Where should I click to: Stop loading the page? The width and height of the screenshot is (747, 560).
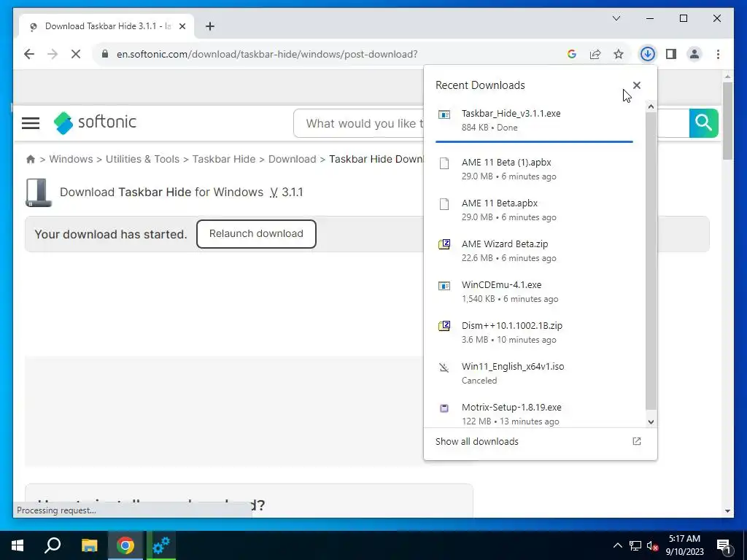(x=76, y=54)
